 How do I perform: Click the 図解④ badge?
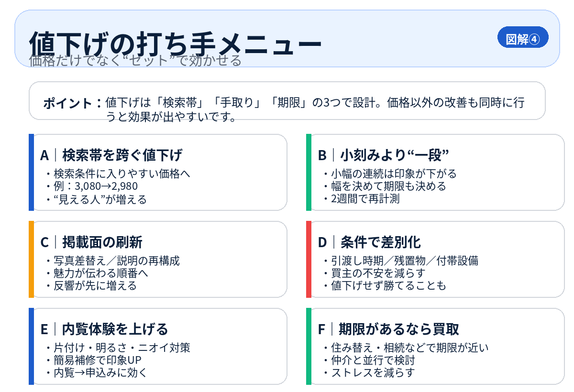point(523,38)
